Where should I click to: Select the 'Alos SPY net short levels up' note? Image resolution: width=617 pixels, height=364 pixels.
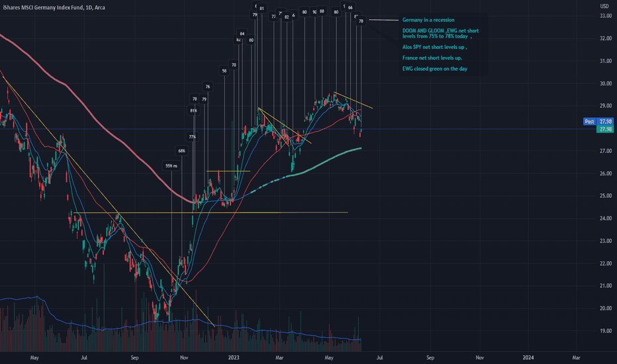click(434, 47)
